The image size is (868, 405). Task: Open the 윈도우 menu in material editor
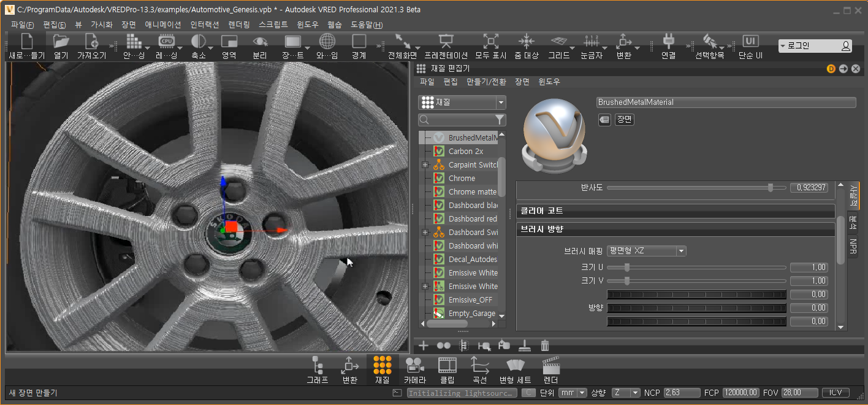point(549,82)
